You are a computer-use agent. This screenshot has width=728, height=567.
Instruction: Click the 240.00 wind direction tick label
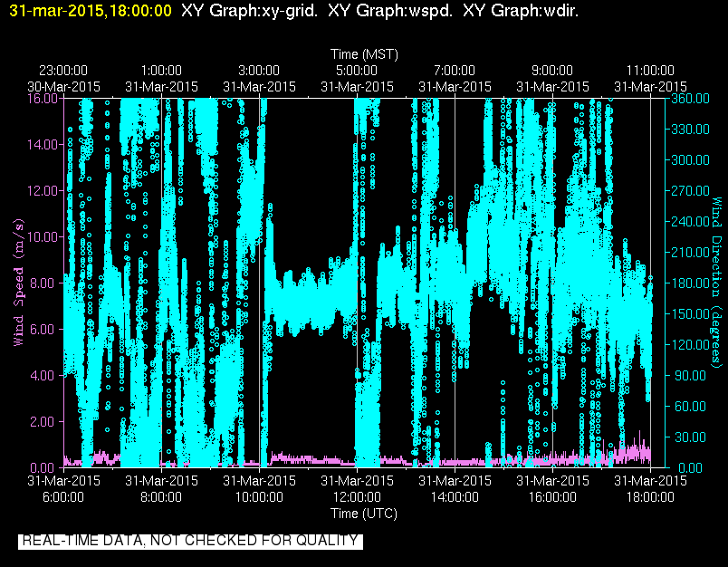(690, 222)
